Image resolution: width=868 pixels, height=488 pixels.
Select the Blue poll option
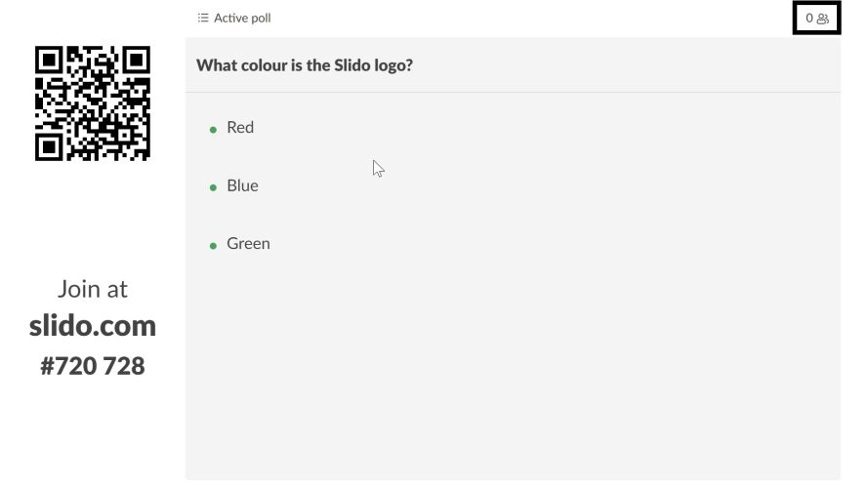coord(242,185)
